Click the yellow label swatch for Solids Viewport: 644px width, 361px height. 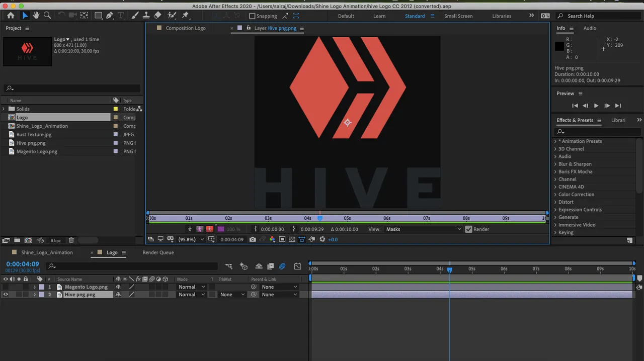[116, 109]
